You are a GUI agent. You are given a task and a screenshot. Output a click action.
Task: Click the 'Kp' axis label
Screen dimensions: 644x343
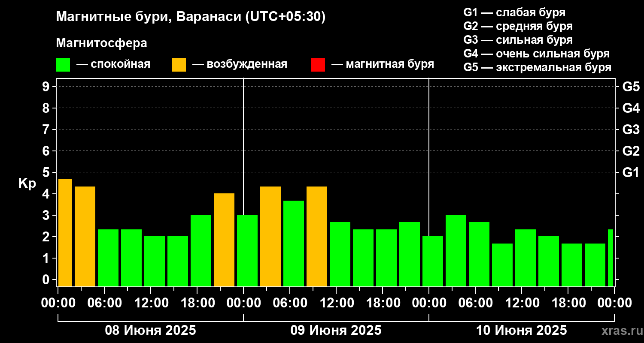pos(27,183)
